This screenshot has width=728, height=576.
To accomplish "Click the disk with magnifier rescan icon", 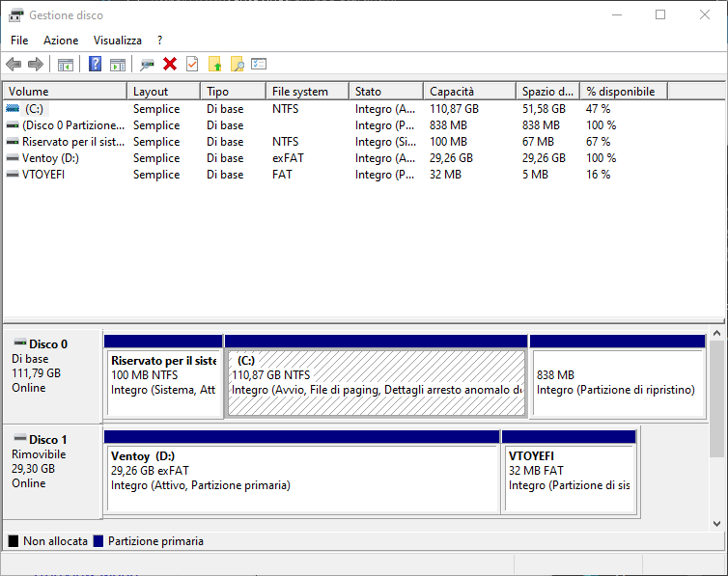I will tap(147, 64).
